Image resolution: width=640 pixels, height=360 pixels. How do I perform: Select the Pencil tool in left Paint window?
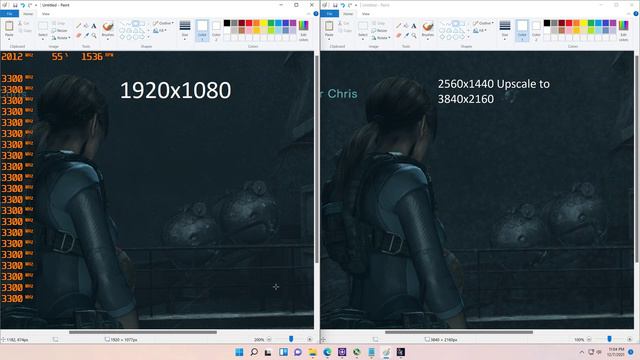(x=78, y=26)
